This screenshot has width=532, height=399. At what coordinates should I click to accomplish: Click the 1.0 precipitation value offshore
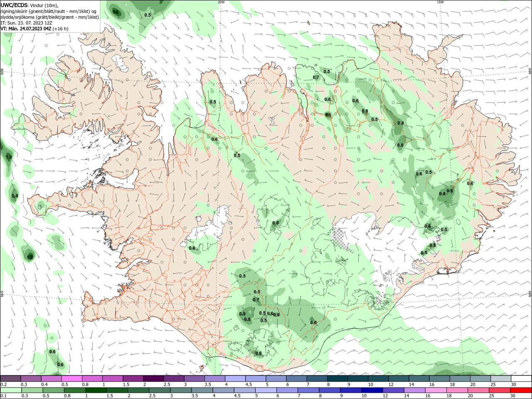(9, 158)
